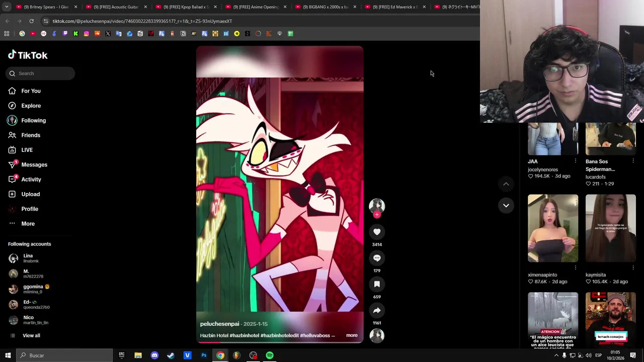The height and width of the screenshot is (362, 644).
Task: Open the Nico martin_tin_tin followed account
Action: [29, 320]
